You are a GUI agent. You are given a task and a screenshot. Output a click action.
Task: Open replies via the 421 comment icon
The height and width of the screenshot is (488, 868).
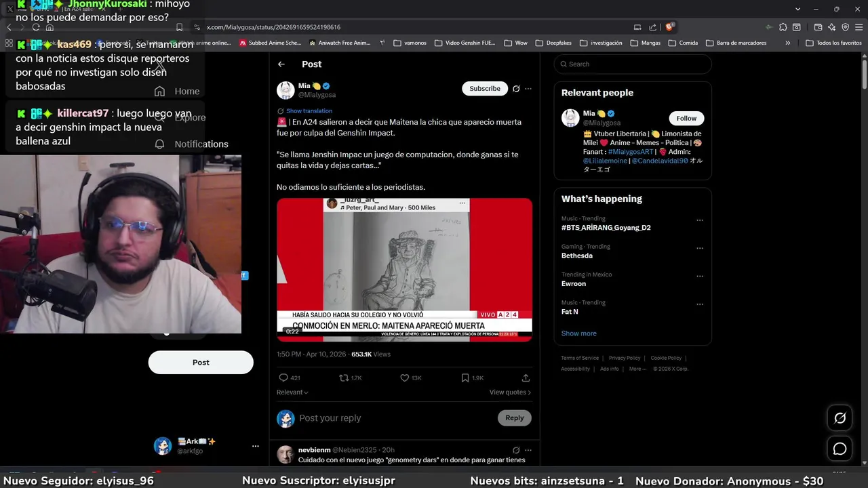(283, 378)
